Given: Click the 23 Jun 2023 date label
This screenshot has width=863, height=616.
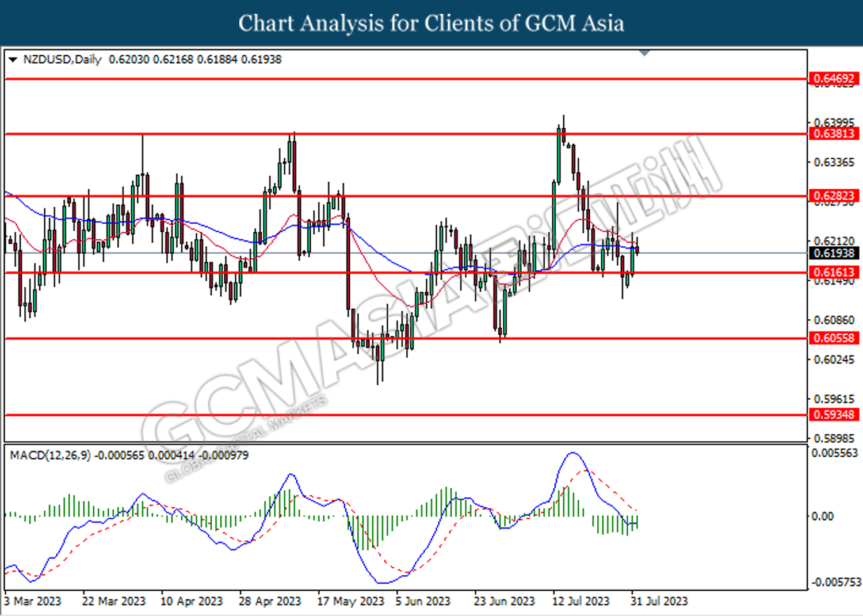Looking at the screenshot, I should tap(505, 601).
